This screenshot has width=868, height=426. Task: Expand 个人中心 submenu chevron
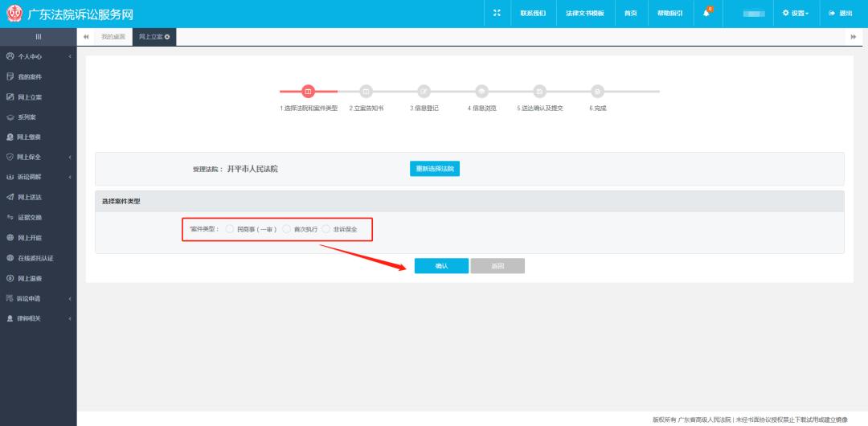click(x=70, y=56)
